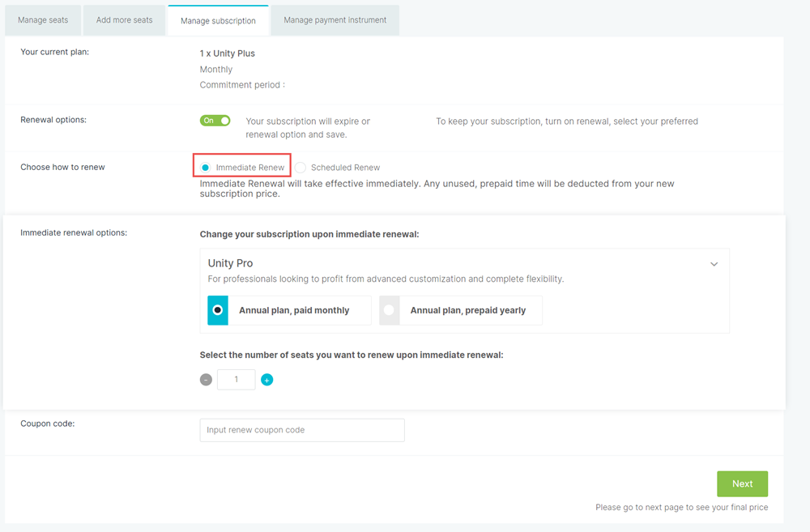Click the 'Your current plan:' label
The height and width of the screenshot is (532, 810).
55,52
